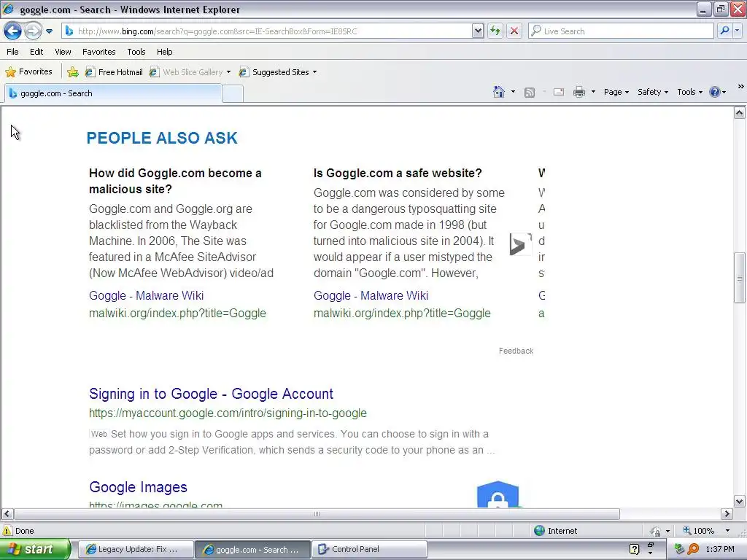747x560 pixels.
Task: Click the Feedback link
Action: 516,351
